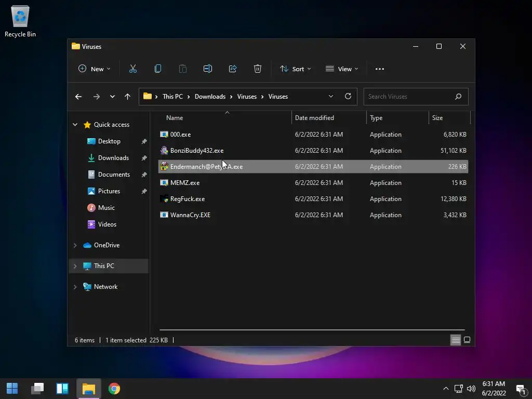532x399 pixels.
Task: Go forward with the right arrow
Action: coord(97,97)
